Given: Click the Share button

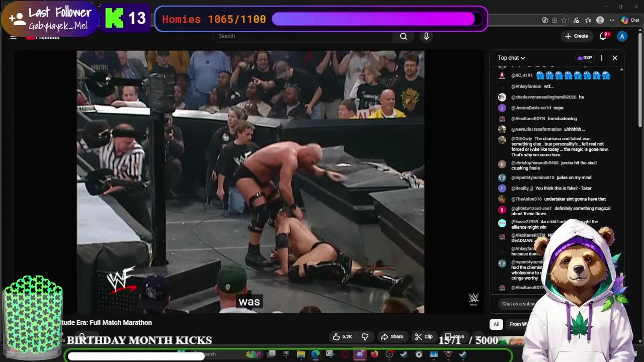Looking at the screenshot, I should 392,337.
